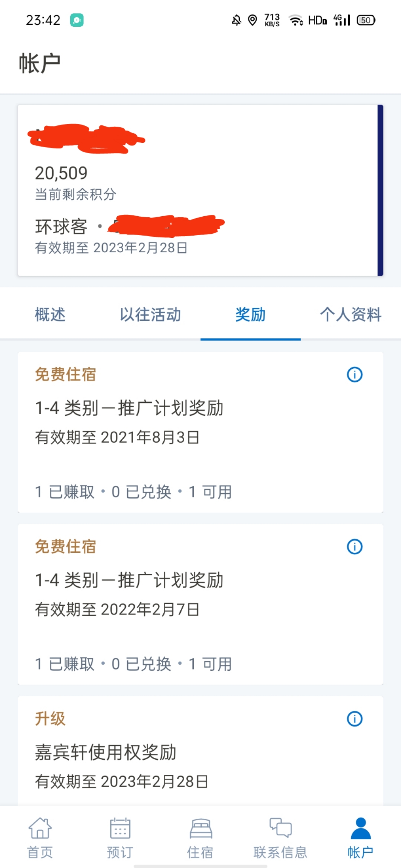Screen dimensions: 401x868
Task: Open reward expiring 2022年2月7日
Action: pos(200,604)
